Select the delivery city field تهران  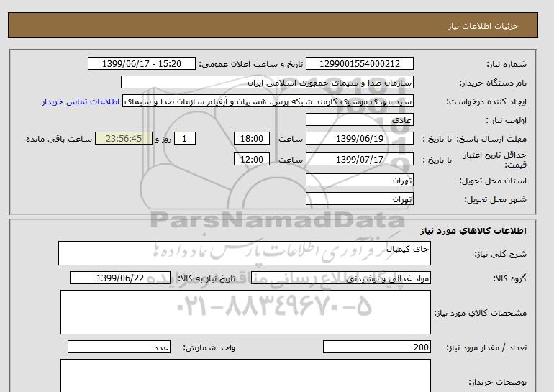[359, 199]
